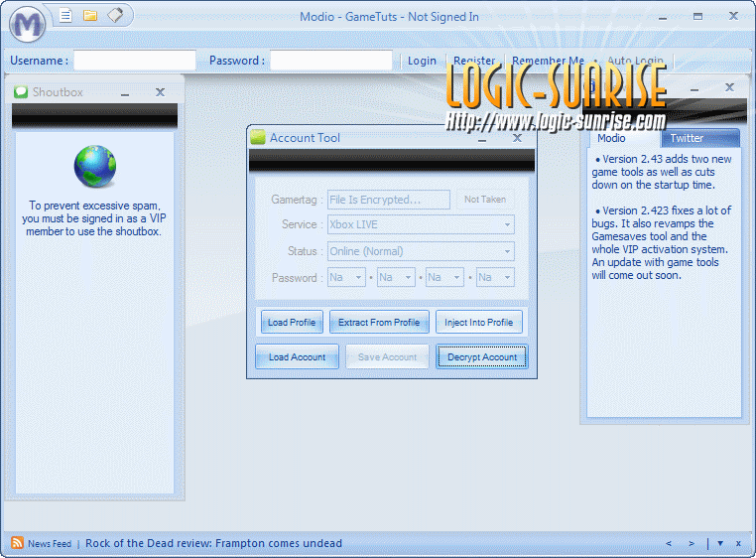Expand the Status Online (Normal) dropdown
This screenshot has width=756, height=558.
coord(507,251)
